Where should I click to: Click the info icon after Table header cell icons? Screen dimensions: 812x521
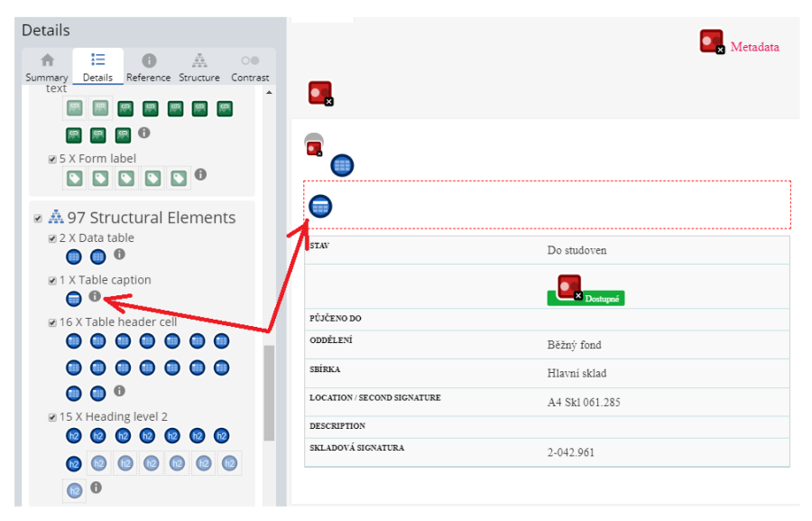[x=120, y=390]
